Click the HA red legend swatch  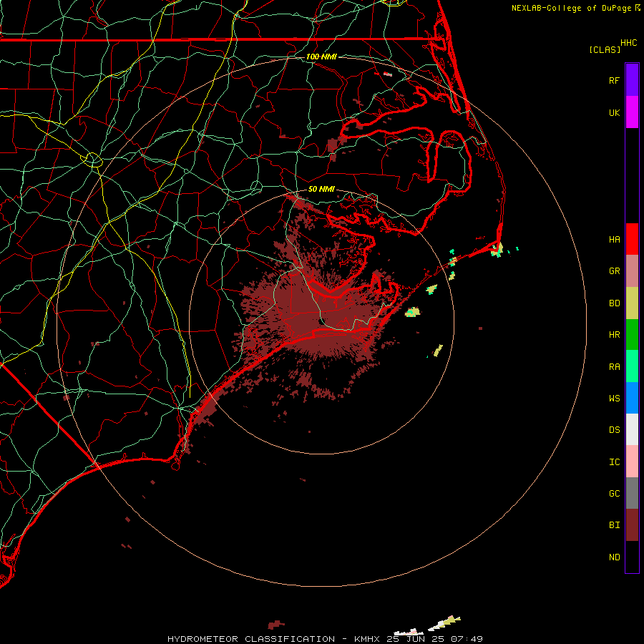click(632, 239)
